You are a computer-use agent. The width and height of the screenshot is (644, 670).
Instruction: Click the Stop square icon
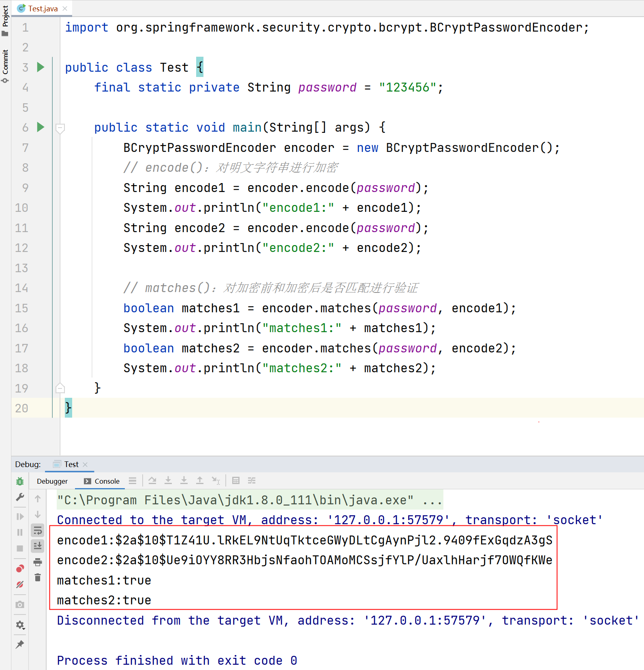(20, 548)
